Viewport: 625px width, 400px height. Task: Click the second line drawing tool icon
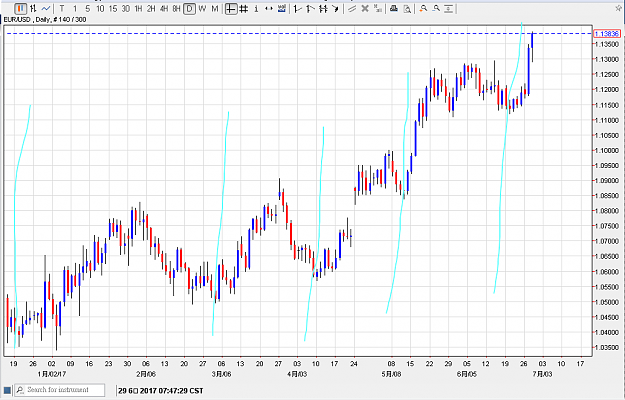310,8
